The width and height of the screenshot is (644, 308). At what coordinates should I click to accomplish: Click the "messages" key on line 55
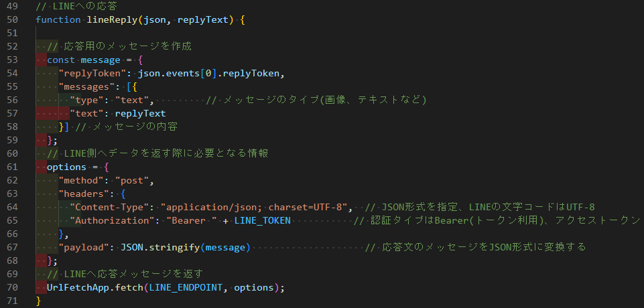[x=86, y=86]
